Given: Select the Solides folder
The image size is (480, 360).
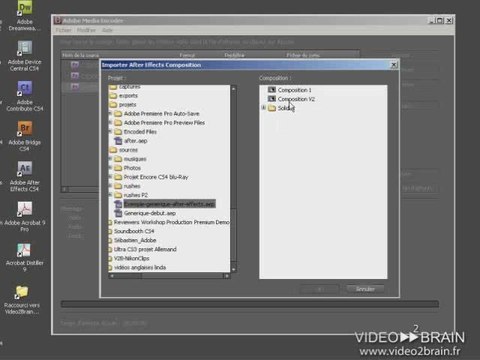Looking at the screenshot, I should click(x=286, y=108).
